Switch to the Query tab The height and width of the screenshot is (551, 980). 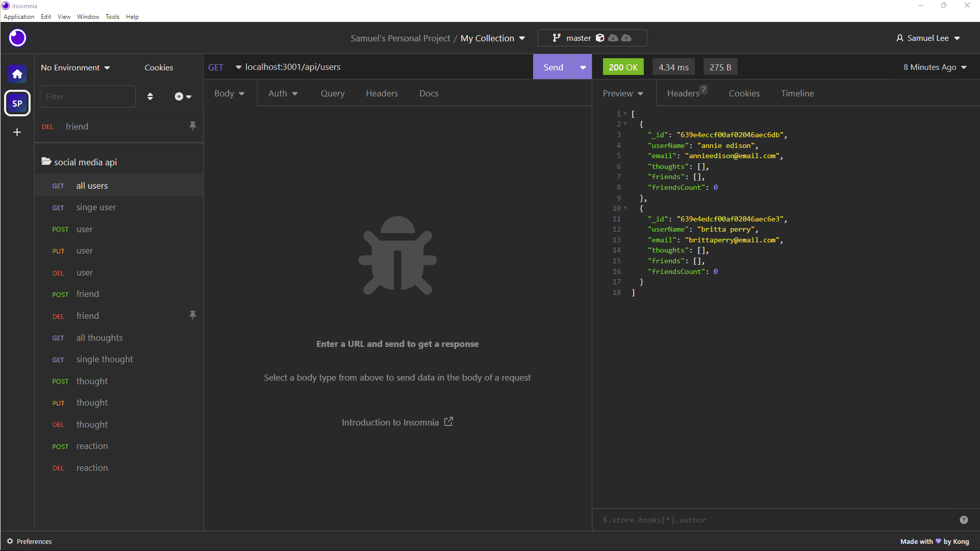coord(333,93)
